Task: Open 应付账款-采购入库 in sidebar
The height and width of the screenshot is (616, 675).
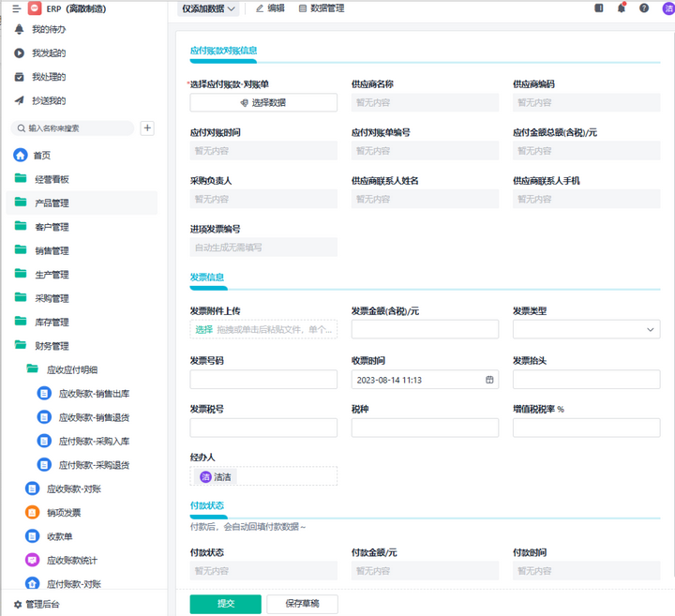Action: click(x=94, y=441)
